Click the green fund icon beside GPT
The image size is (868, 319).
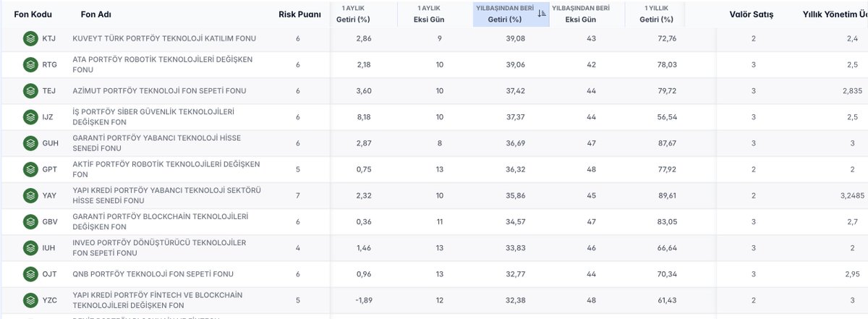30,169
